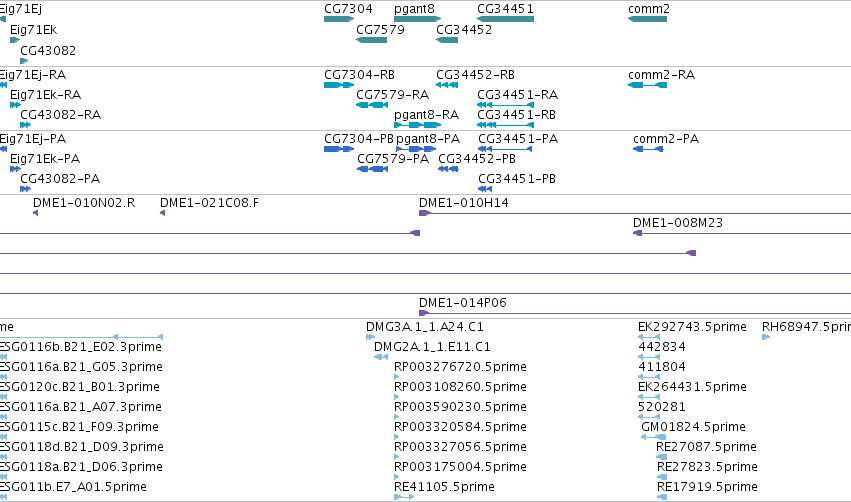Click transcript CG34451-RA
The image size is (851, 502).
(x=517, y=94)
